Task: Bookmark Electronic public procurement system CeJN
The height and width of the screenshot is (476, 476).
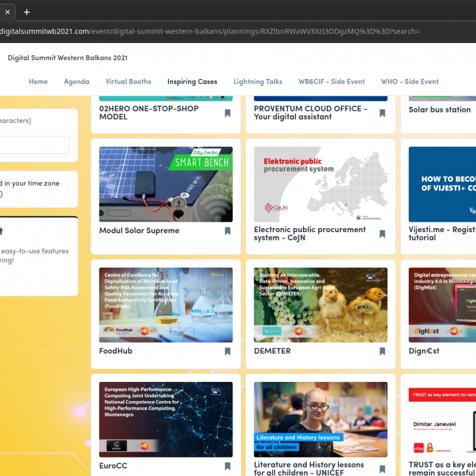Action: 382,234
